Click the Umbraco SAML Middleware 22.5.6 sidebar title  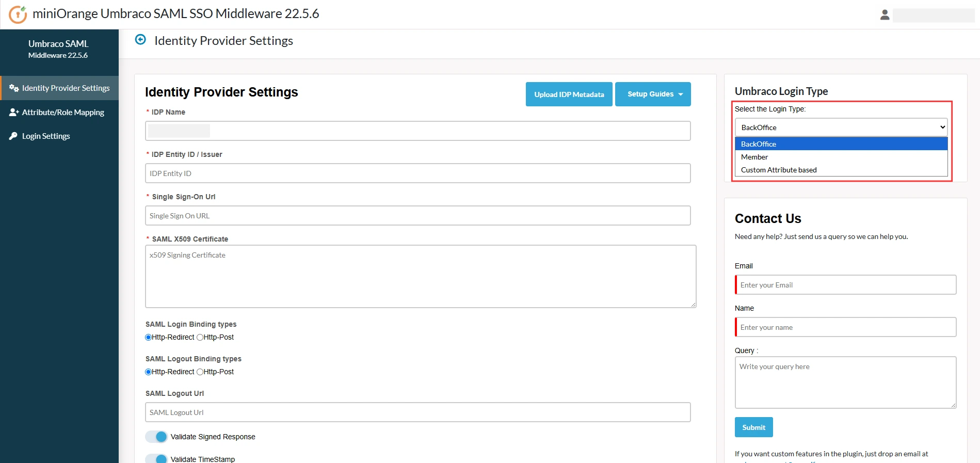(x=58, y=49)
